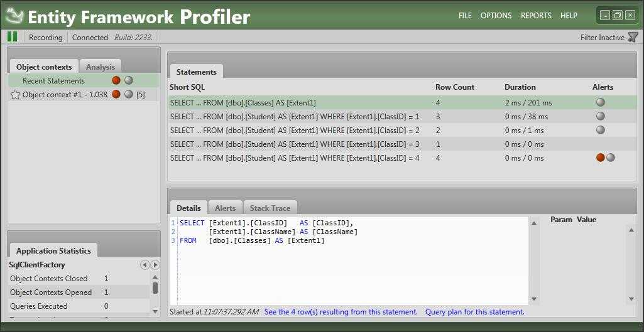Select the Student statement WHERE ClassID = 1

pyautogui.click(x=401, y=117)
